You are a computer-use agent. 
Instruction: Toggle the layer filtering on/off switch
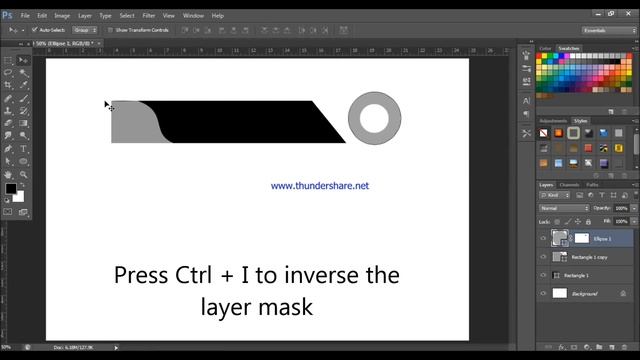coord(636,196)
